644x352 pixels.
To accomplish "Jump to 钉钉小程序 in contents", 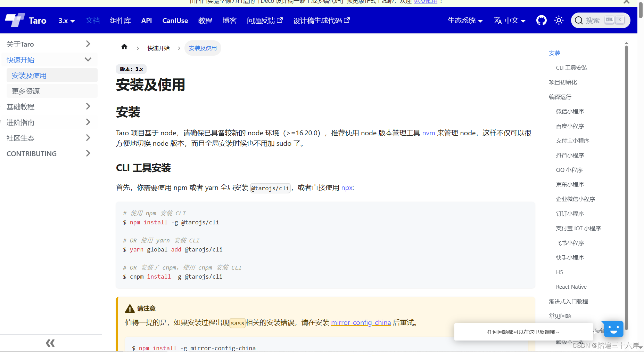I will [x=570, y=214].
